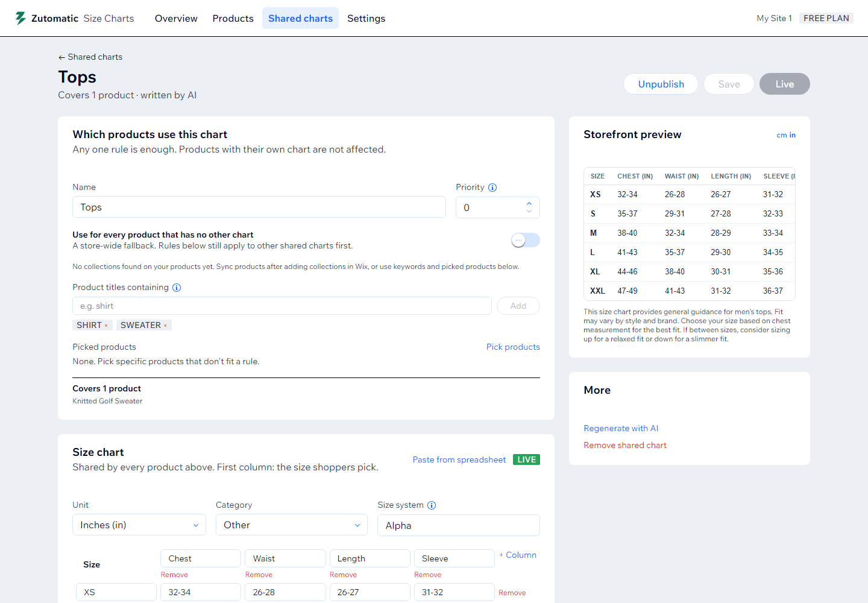Click the Knitted Golf Sweater product text
868x603 pixels.
point(107,401)
